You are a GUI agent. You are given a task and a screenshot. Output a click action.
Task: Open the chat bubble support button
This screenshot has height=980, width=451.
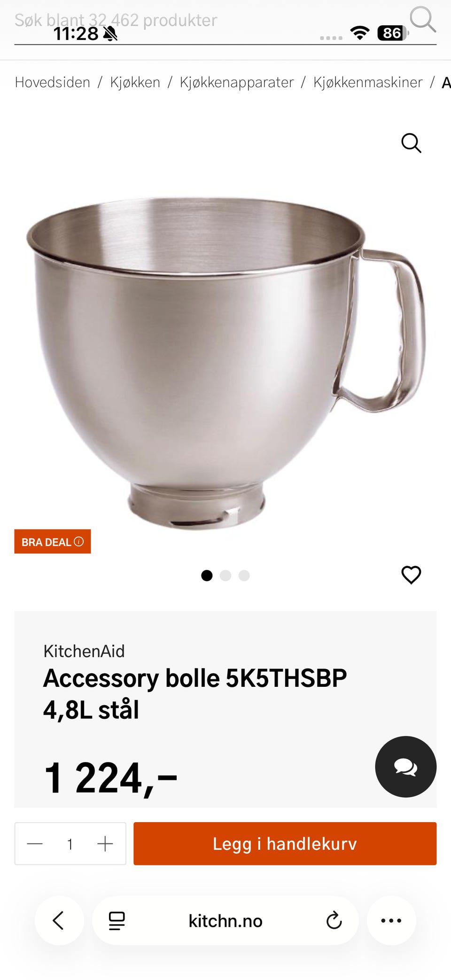pos(405,767)
